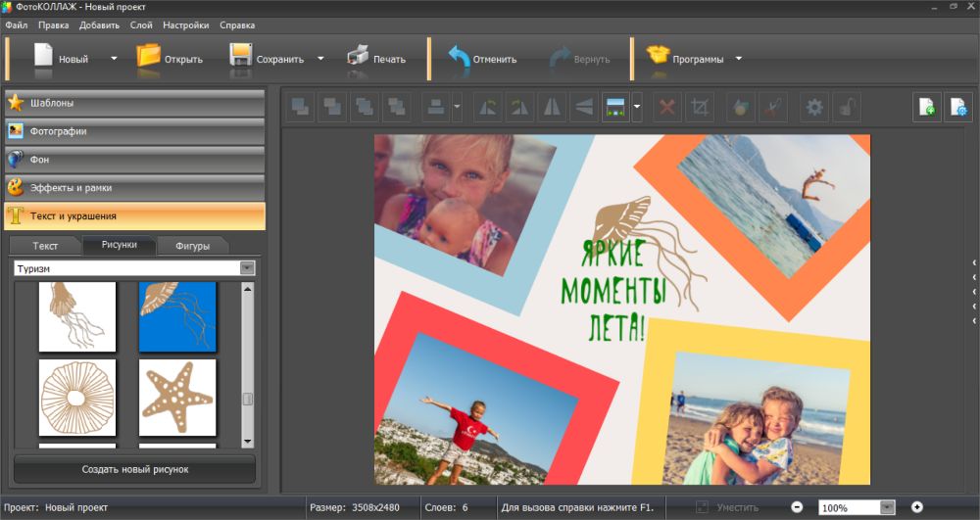
Task: Click the add new page icon
Action: click(927, 108)
